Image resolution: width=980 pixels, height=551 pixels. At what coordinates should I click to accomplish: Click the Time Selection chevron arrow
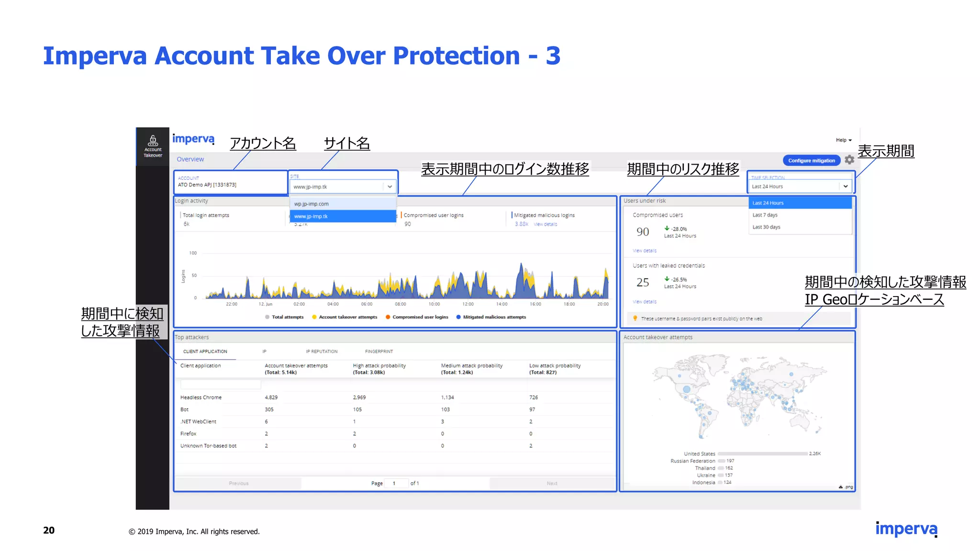[x=846, y=186]
